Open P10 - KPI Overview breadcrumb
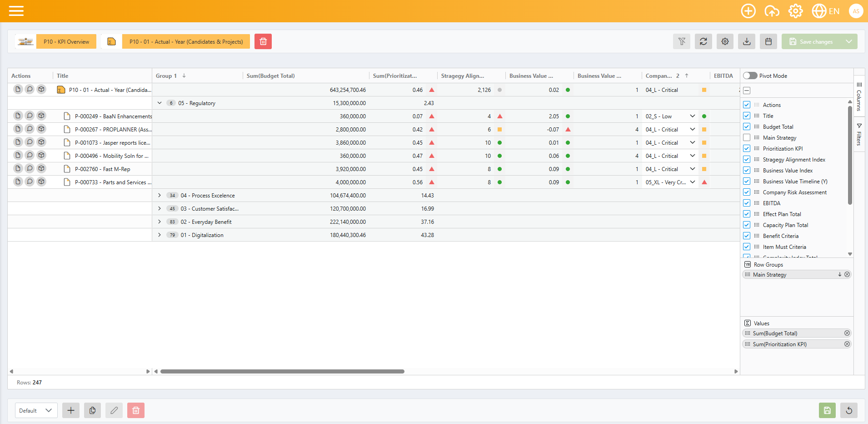The image size is (868, 424). point(66,41)
